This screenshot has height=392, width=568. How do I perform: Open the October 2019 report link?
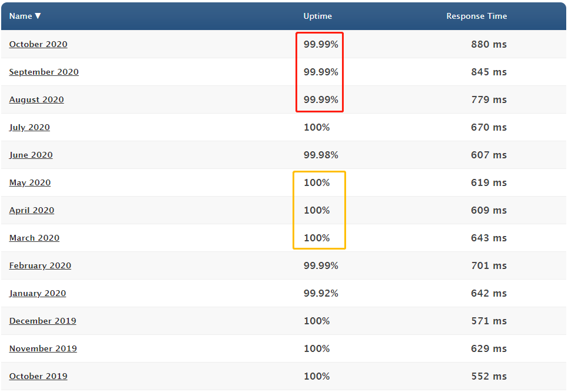pos(38,376)
